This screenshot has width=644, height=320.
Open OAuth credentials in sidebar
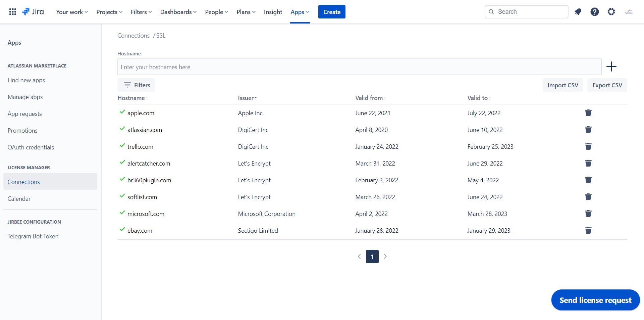click(x=31, y=147)
